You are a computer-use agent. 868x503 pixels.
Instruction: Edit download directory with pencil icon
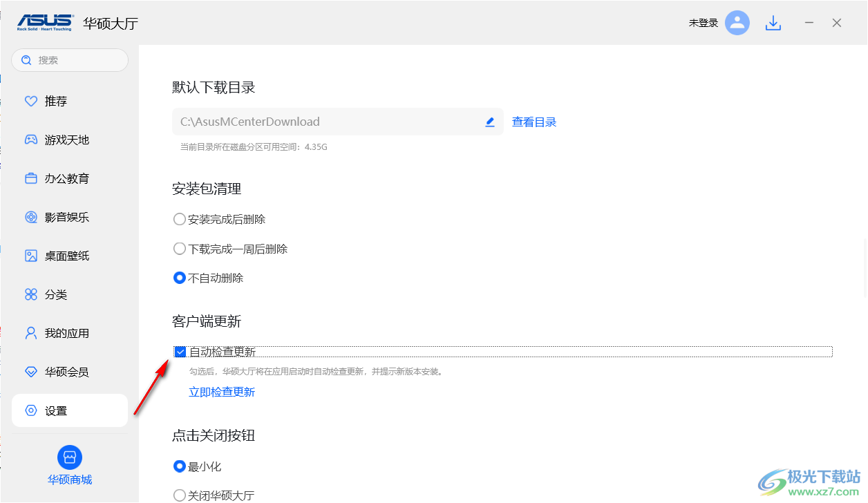[490, 122]
